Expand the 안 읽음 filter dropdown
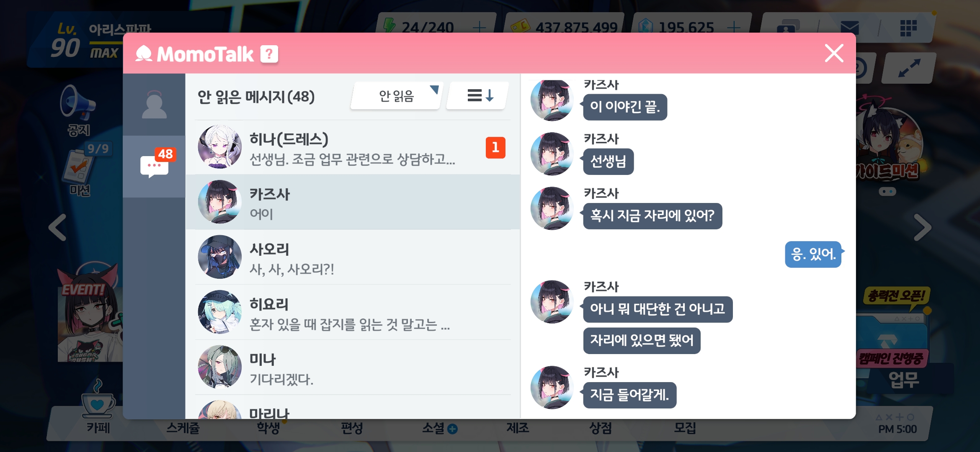This screenshot has height=452, width=980. [397, 96]
